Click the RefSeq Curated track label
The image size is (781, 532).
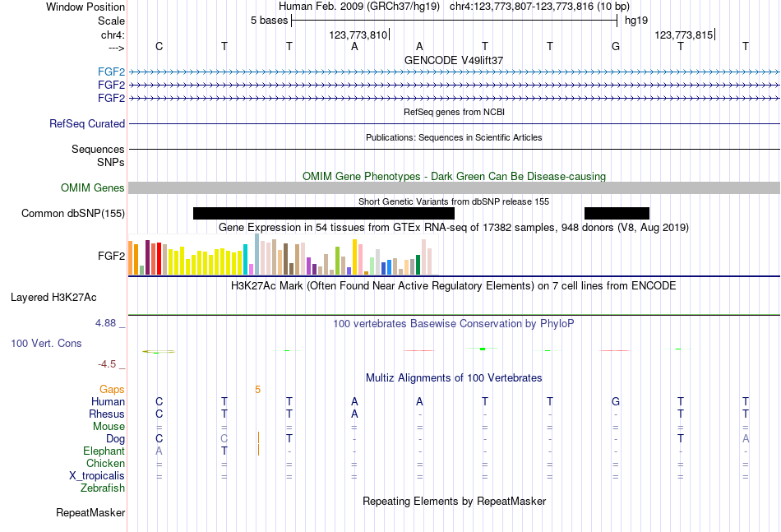point(87,123)
